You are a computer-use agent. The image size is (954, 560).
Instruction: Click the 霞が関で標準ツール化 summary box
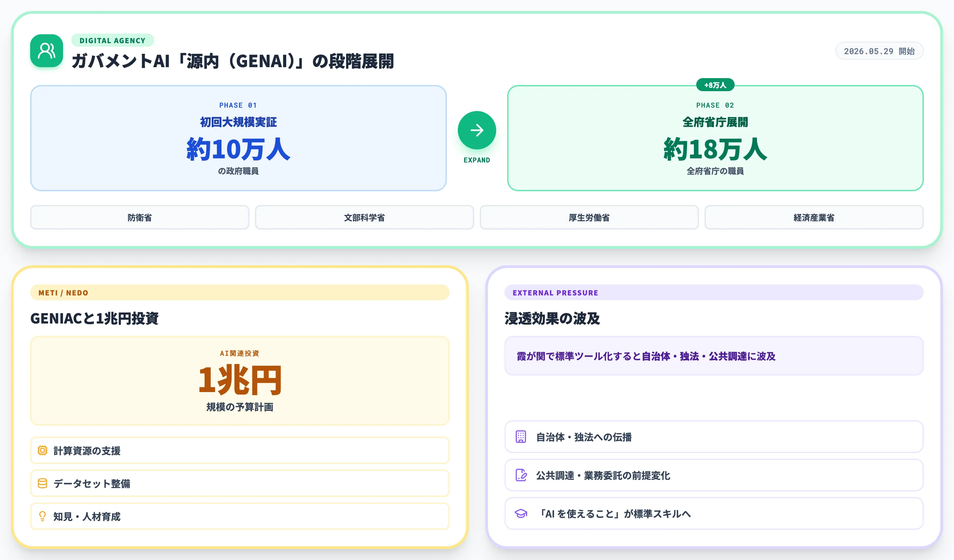[x=714, y=356]
